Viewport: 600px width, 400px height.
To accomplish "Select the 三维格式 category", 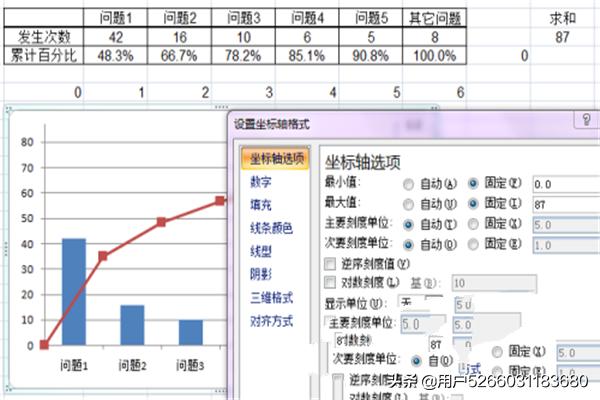I will tap(271, 297).
